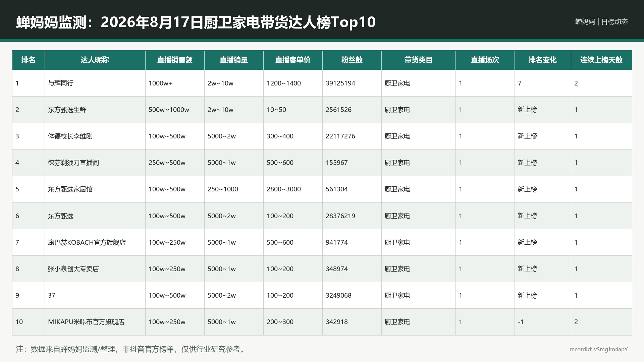Screen dimensions: 644x362
Task: Click the slide title 蝉妈妈监测 heading
Action: (196, 22)
